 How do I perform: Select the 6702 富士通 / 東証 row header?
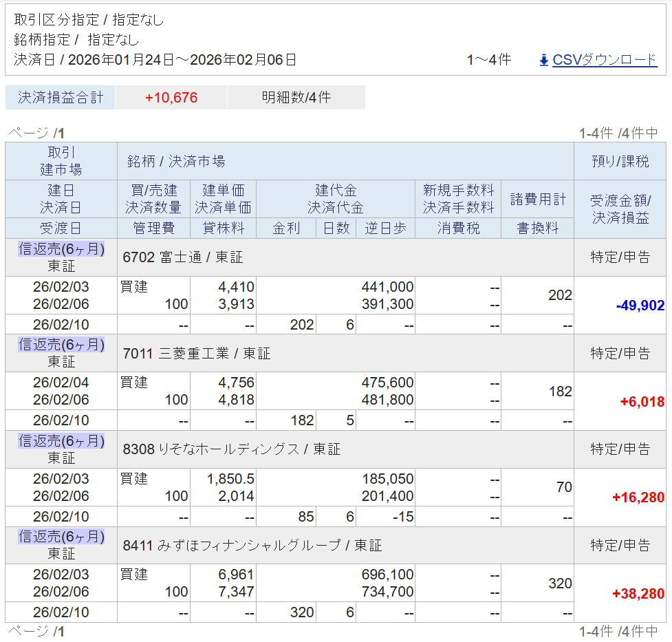point(183,257)
